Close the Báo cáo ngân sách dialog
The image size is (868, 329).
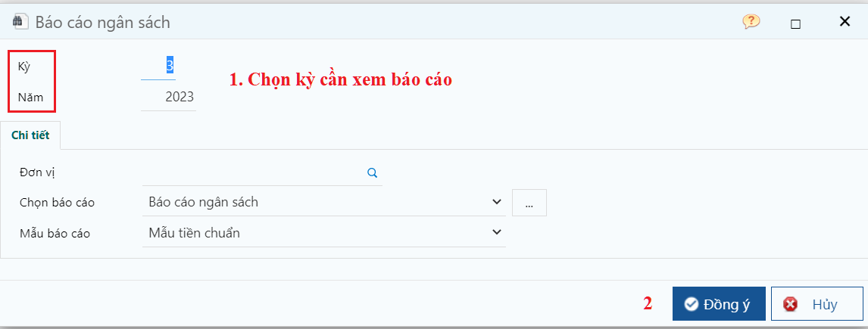[845, 22]
